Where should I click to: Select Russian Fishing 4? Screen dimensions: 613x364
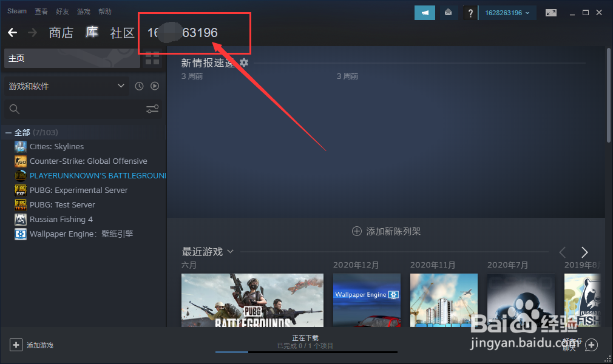[x=61, y=220]
